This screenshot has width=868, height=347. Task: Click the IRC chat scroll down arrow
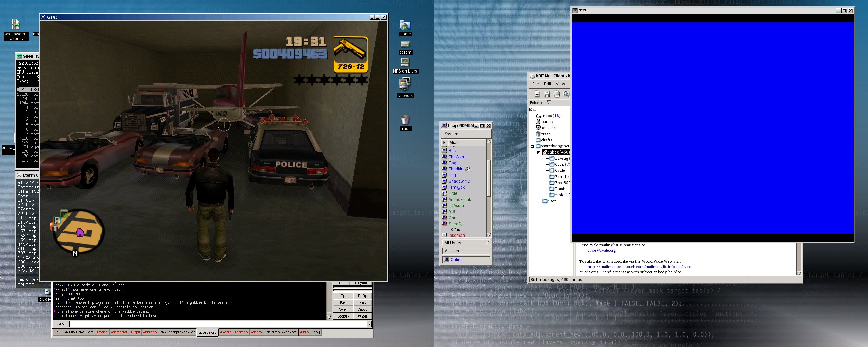(x=329, y=317)
